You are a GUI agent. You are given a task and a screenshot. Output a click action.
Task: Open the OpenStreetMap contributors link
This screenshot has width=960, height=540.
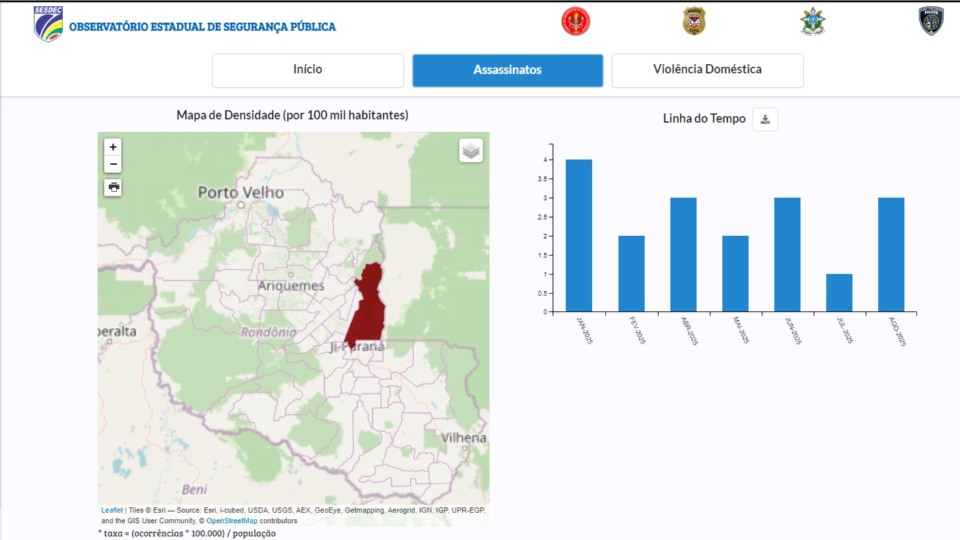231,521
